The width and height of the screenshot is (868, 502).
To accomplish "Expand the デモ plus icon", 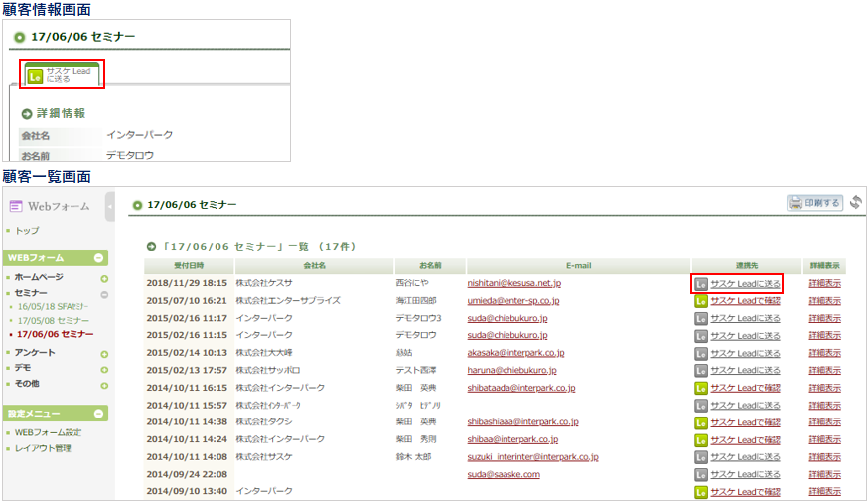I will click(104, 370).
